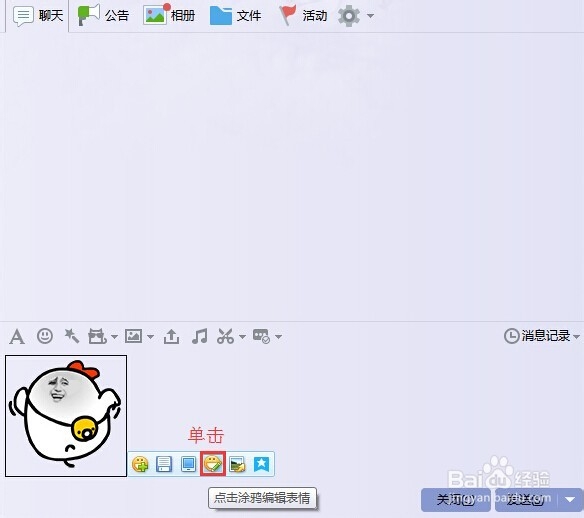Expand the send picture dropdown arrow

coord(150,337)
